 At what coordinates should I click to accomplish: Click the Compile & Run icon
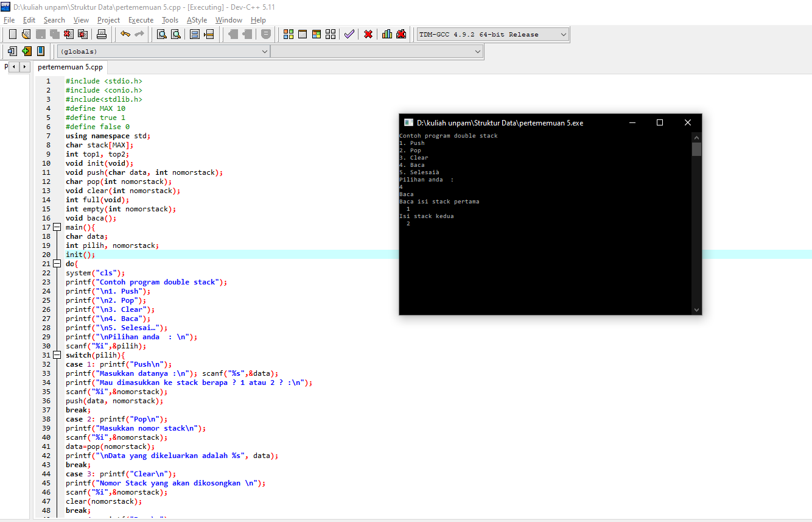(x=317, y=34)
